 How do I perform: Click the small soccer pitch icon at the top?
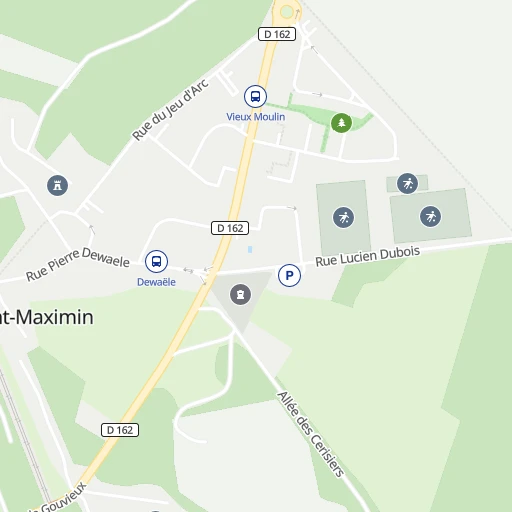407,183
